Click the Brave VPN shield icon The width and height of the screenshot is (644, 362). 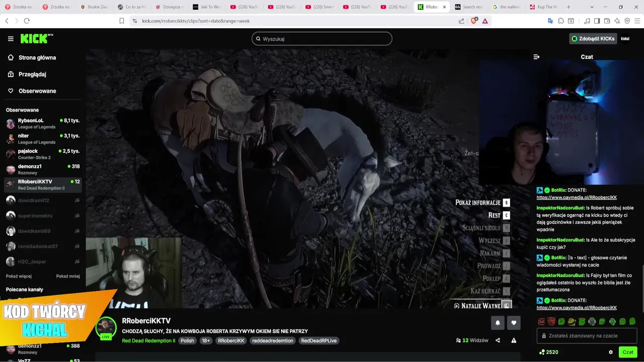tap(627, 21)
